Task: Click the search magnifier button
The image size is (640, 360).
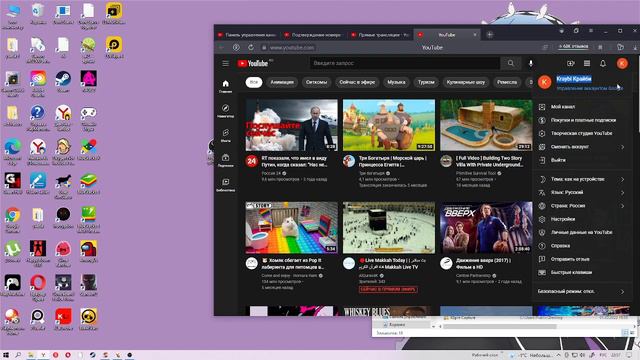Action: [x=511, y=63]
